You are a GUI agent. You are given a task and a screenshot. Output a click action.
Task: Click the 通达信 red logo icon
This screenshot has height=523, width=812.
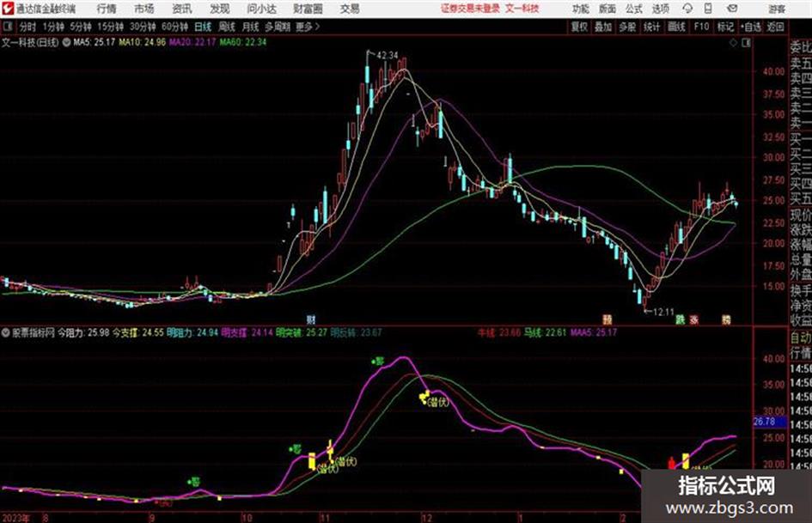coord(7,9)
